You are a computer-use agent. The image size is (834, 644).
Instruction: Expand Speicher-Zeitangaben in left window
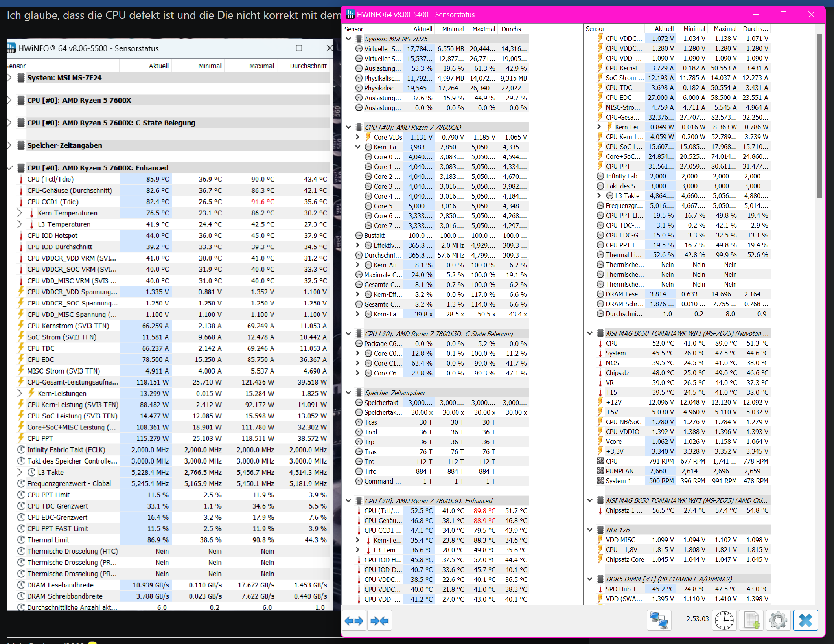(9, 145)
